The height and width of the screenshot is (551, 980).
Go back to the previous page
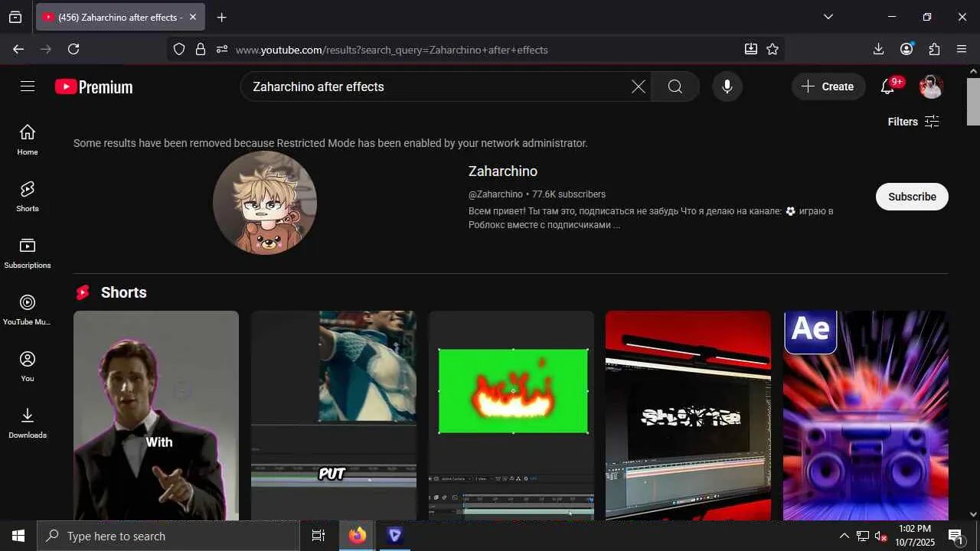pos(18,49)
